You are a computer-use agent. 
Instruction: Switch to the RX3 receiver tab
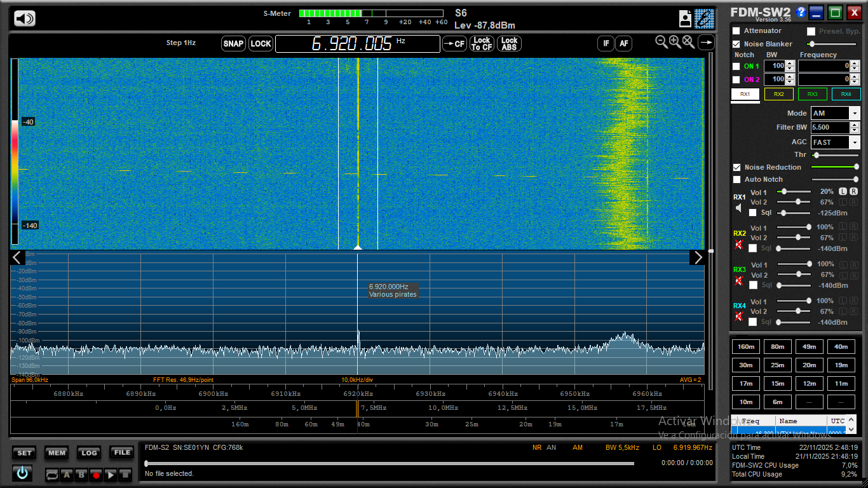(x=813, y=94)
